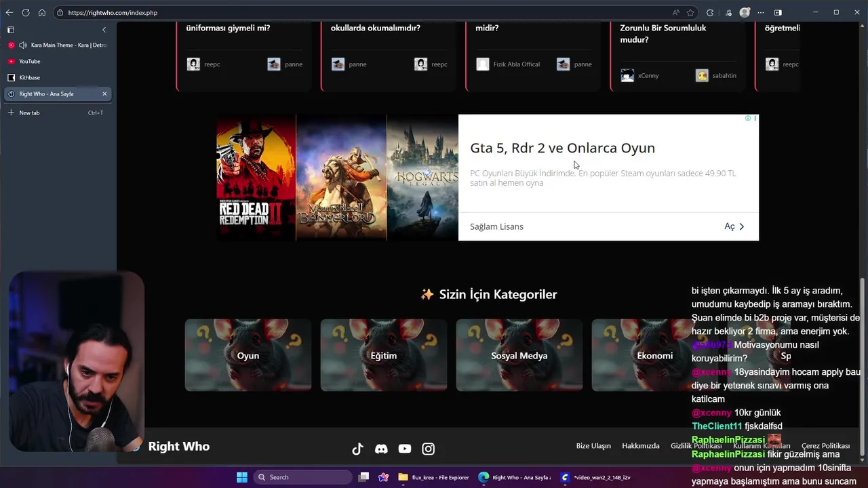Viewport: 868px width, 488px height.
Task: Open the browser home page icon
Action: point(42,12)
